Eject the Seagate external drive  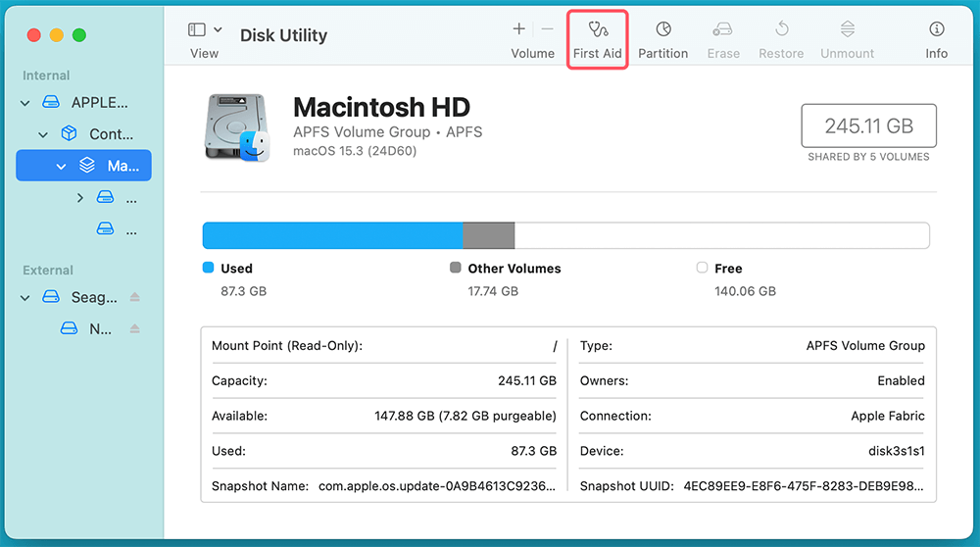pyautogui.click(x=135, y=297)
